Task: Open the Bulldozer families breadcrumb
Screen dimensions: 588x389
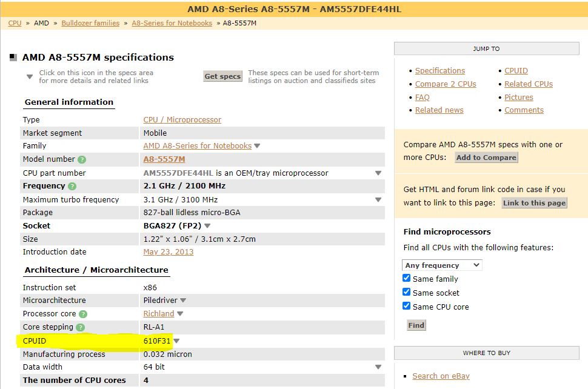Action: pos(90,23)
